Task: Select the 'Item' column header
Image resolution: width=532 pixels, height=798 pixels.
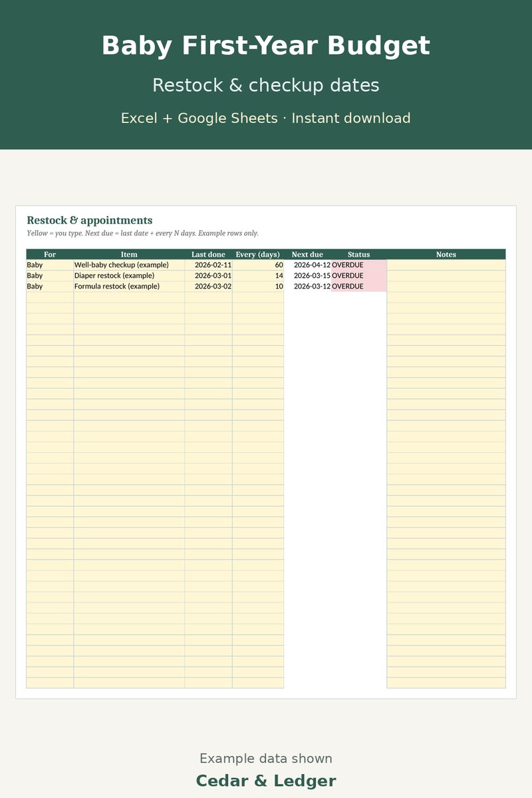Action: (x=129, y=254)
